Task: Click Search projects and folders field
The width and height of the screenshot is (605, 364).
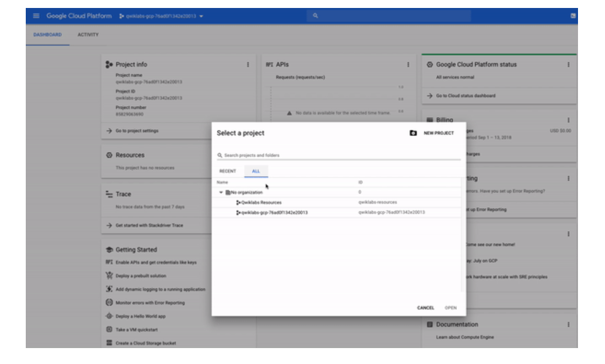Action: (x=338, y=155)
